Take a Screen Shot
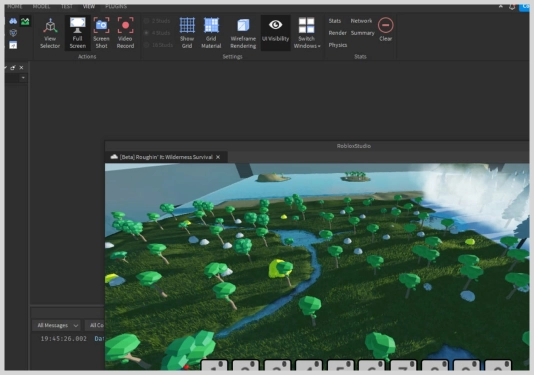Viewport: 534px width, 375px height. point(101,33)
